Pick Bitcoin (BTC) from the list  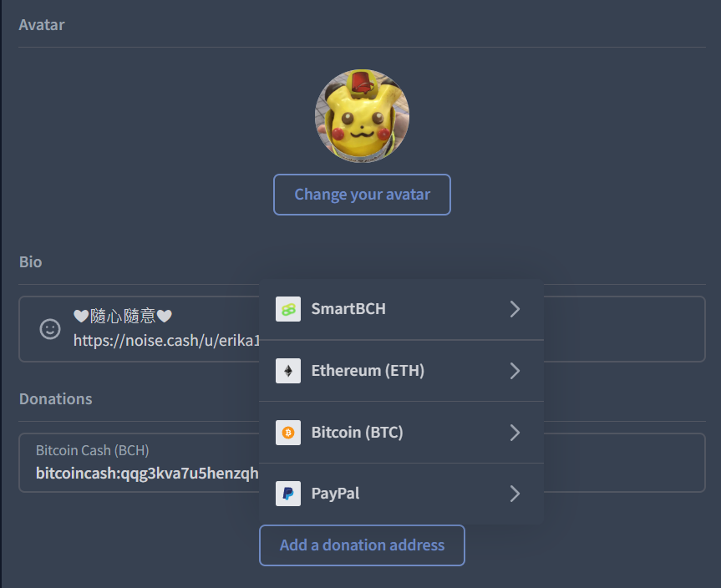click(x=401, y=432)
